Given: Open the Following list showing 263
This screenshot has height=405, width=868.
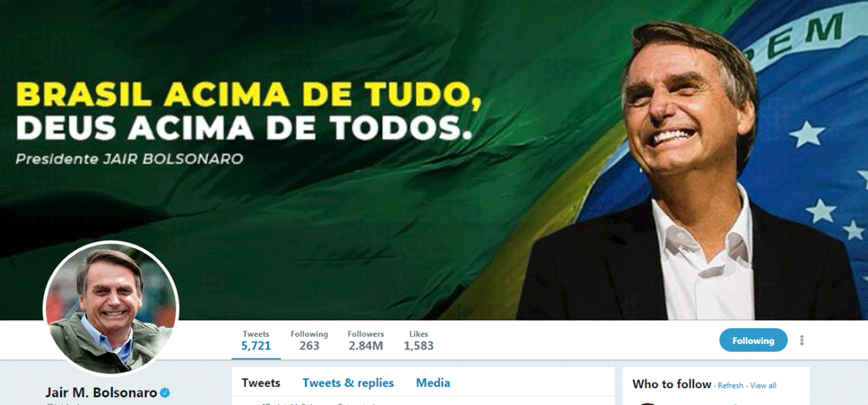Looking at the screenshot, I should click(309, 340).
